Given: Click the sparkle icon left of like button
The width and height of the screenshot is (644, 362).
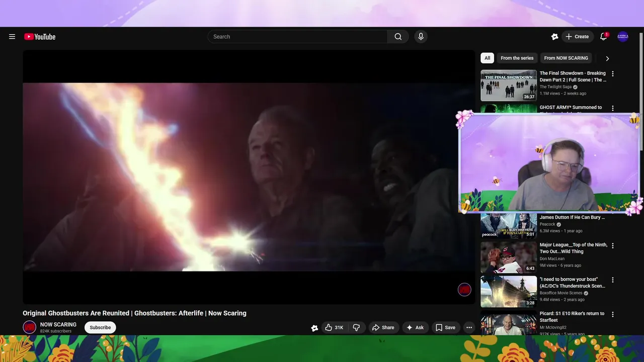Looking at the screenshot, I should [x=314, y=328].
